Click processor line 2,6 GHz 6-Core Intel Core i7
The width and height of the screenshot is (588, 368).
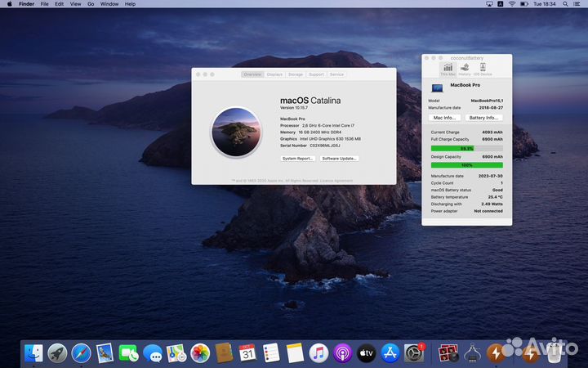pos(317,125)
